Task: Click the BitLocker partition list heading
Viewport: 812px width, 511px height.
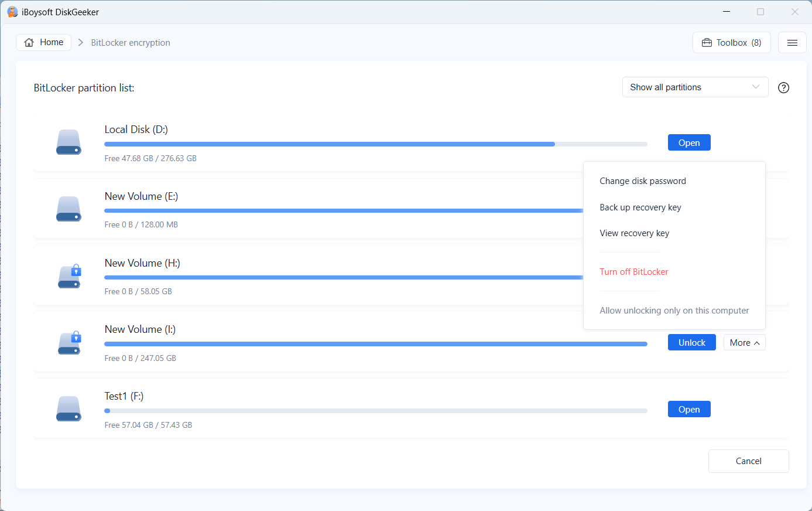Action: (x=84, y=88)
